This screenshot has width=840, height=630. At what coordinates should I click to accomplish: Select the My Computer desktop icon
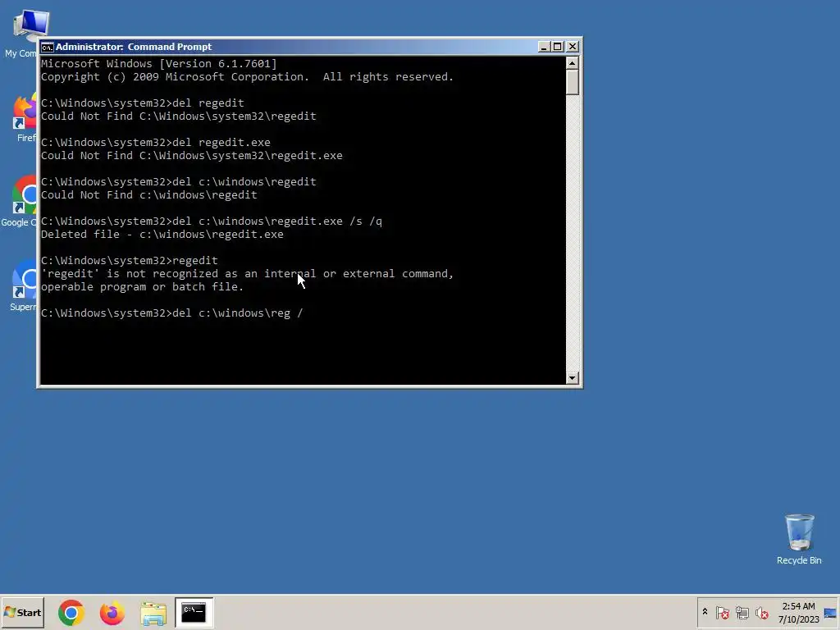click(x=21, y=33)
